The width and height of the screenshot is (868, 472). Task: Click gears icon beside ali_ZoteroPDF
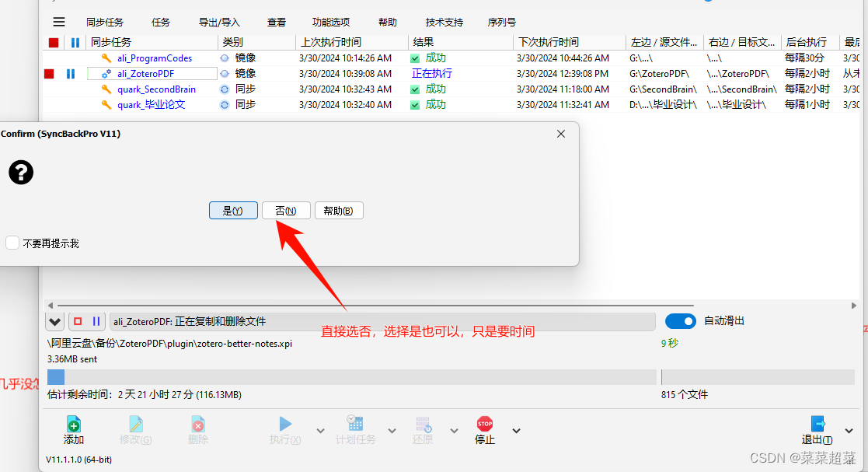point(106,74)
